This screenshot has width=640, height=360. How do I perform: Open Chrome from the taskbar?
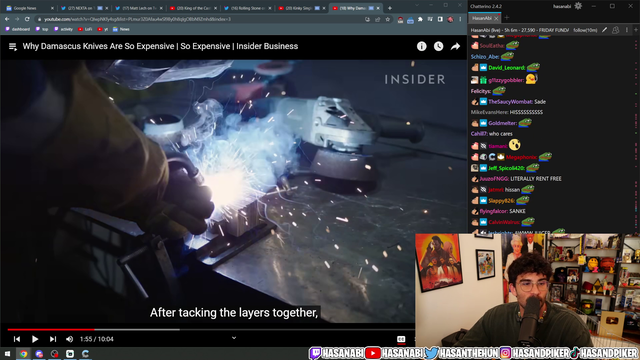point(24,353)
